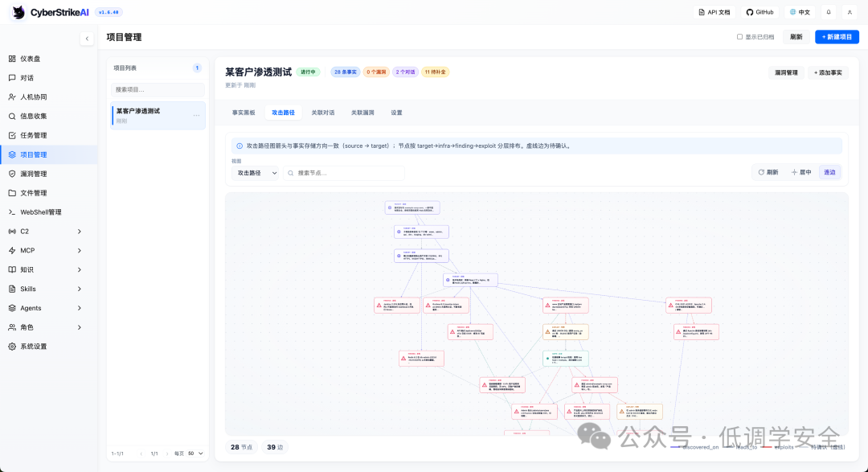Select the topmost node in the attack graph
Viewport: 868px width, 472px height.
pos(412,207)
